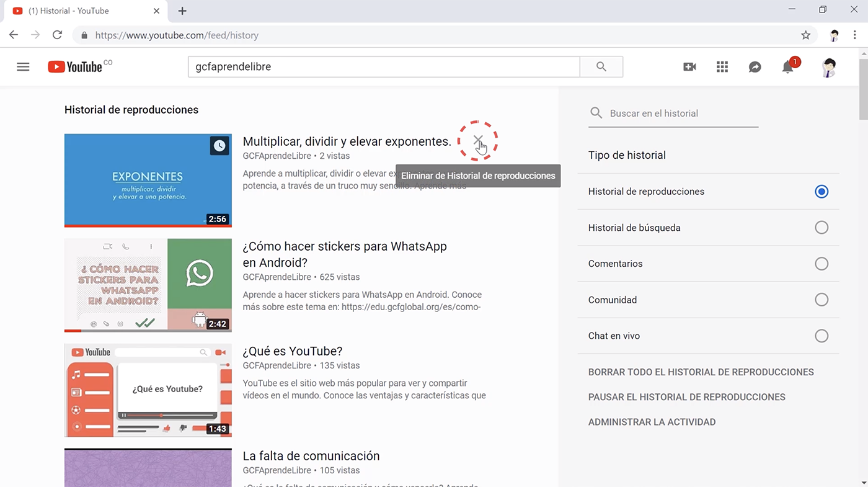Click the browser address bar URL

(177, 35)
